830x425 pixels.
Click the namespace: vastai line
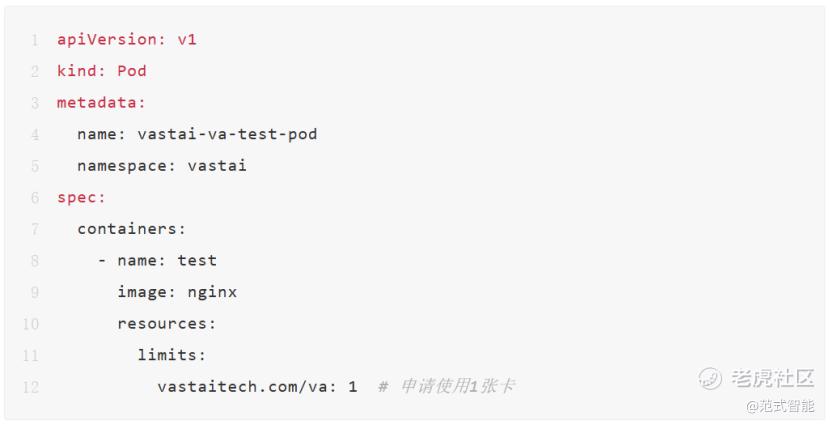[161, 166]
